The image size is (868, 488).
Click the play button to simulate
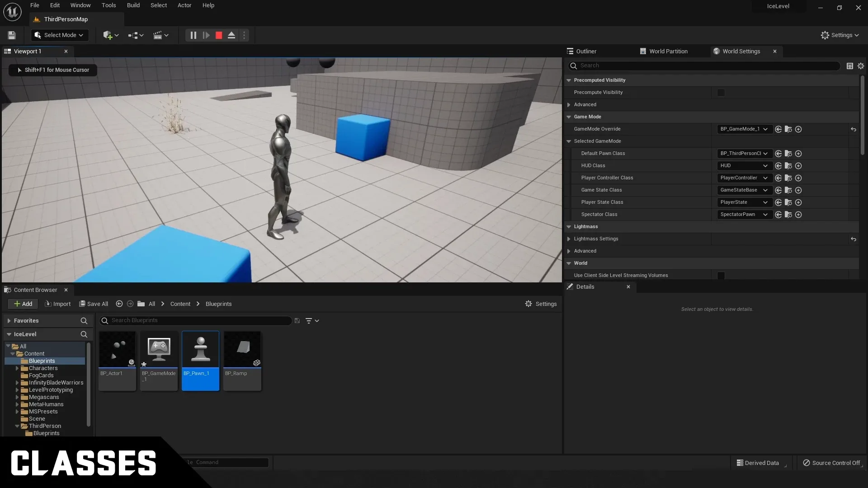point(206,34)
